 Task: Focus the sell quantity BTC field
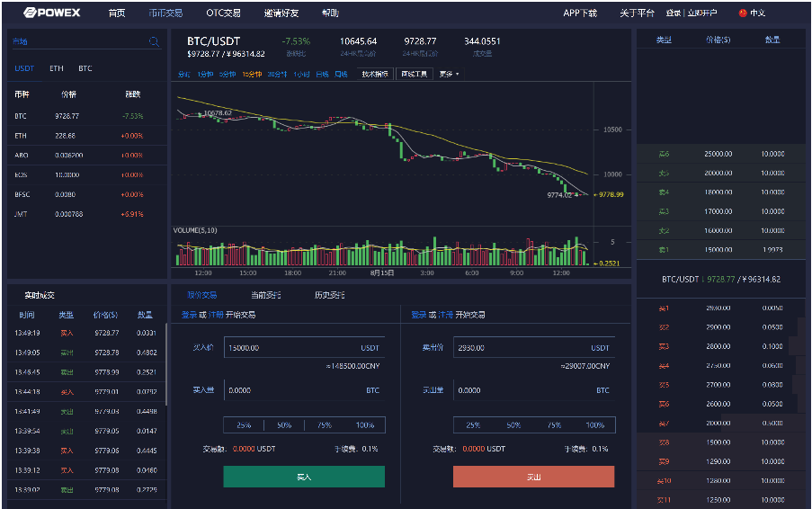click(534, 390)
